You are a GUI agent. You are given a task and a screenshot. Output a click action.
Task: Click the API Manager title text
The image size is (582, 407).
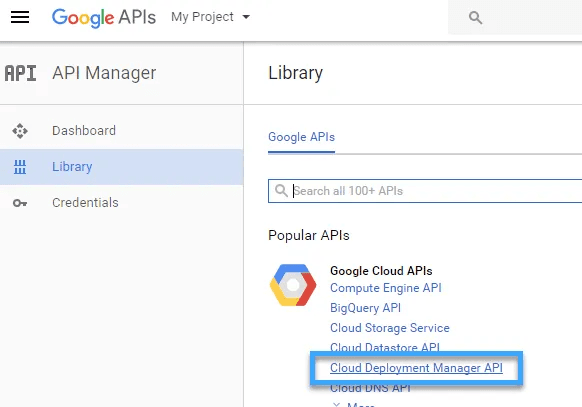(x=104, y=73)
